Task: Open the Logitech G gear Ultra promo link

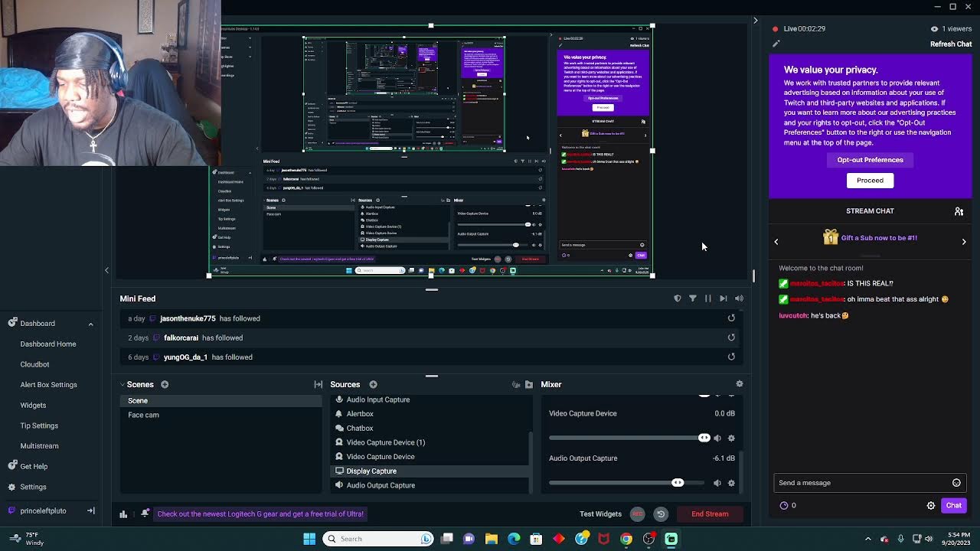Action: pos(260,514)
